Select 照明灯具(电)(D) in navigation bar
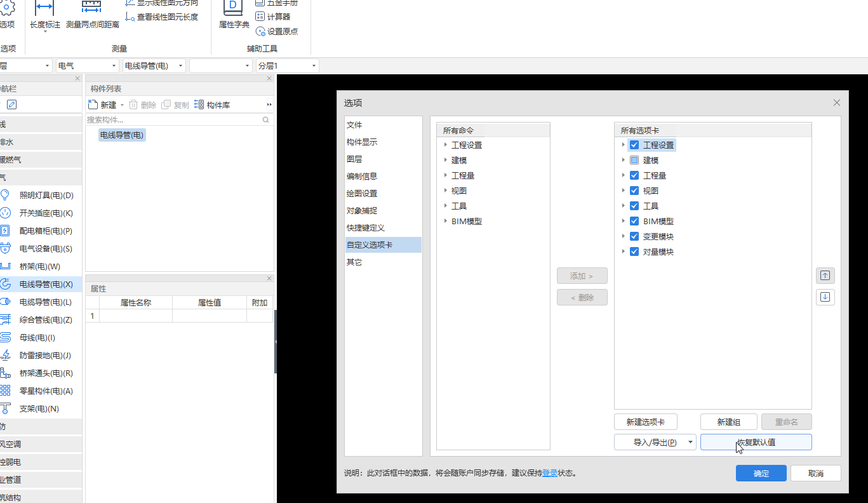Viewport: 868px width, 503px height. tap(41, 196)
